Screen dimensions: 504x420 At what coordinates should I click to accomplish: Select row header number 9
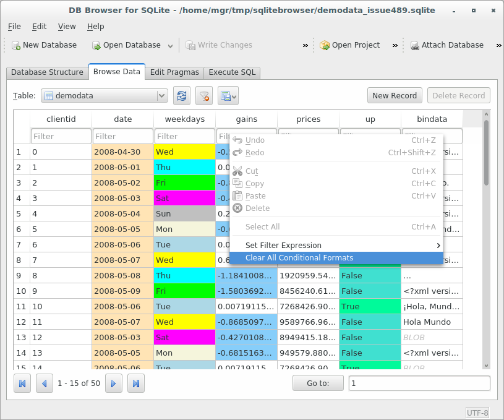22,276
